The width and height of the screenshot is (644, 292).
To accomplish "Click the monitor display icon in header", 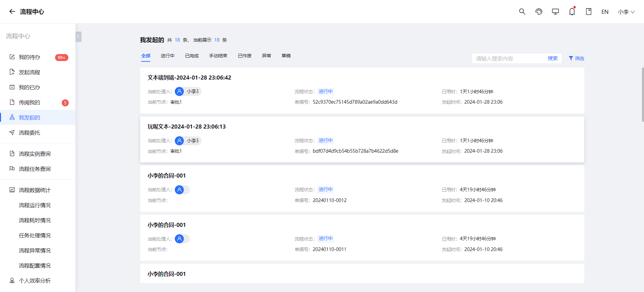I will (x=555, y=11).
